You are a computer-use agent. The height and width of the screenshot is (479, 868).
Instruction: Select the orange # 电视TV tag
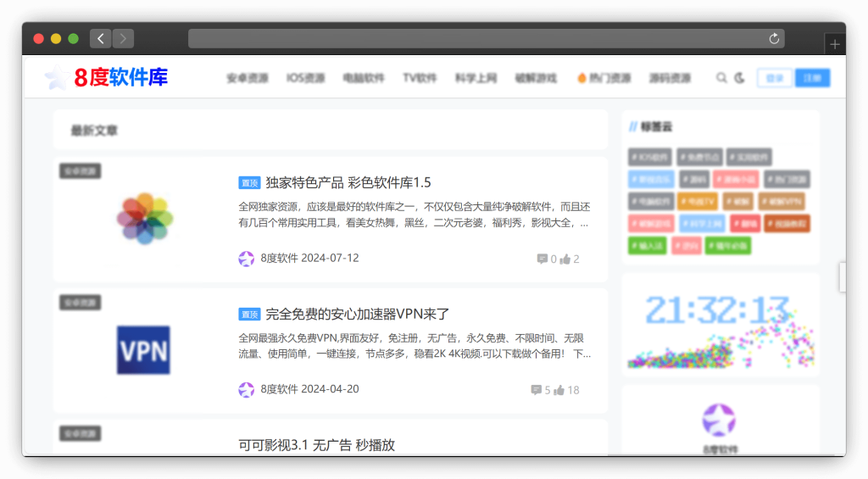click(x=698, y=202)
